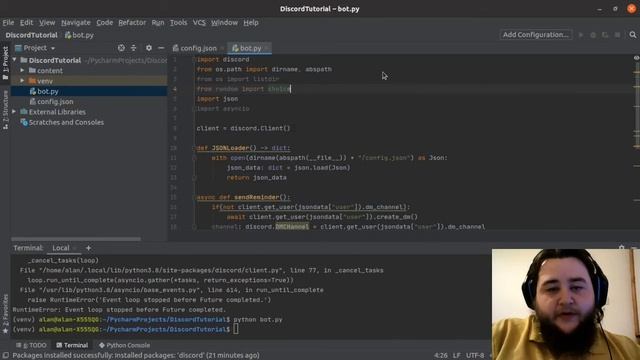Open Project panel settings gear
Viewport: 640px width, 360px height.
coord(149,48)
